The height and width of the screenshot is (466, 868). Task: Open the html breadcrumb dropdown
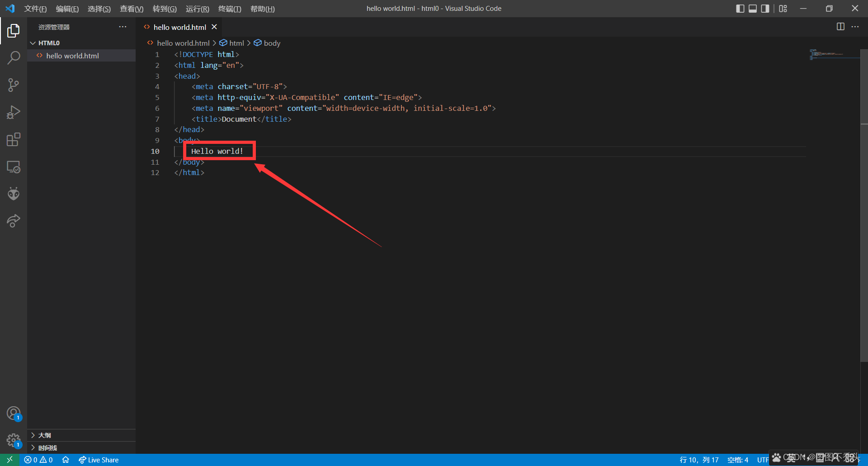click(231, 43)
